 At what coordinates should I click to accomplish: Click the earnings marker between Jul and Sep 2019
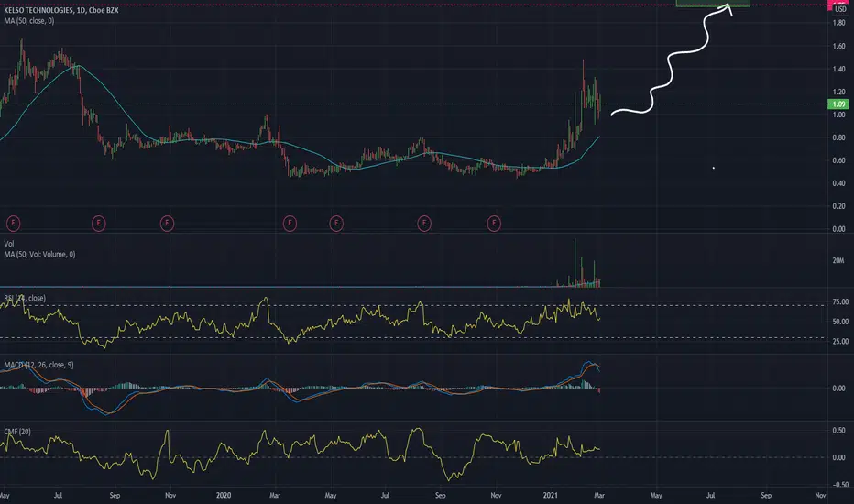pyautogui.click(x=99, y=223)
